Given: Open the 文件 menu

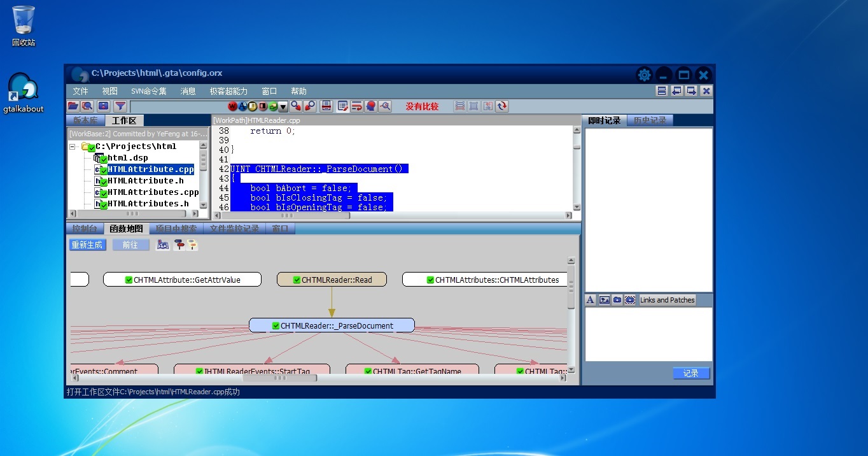Looking at the screenshot, I should (x=80, y=91).
